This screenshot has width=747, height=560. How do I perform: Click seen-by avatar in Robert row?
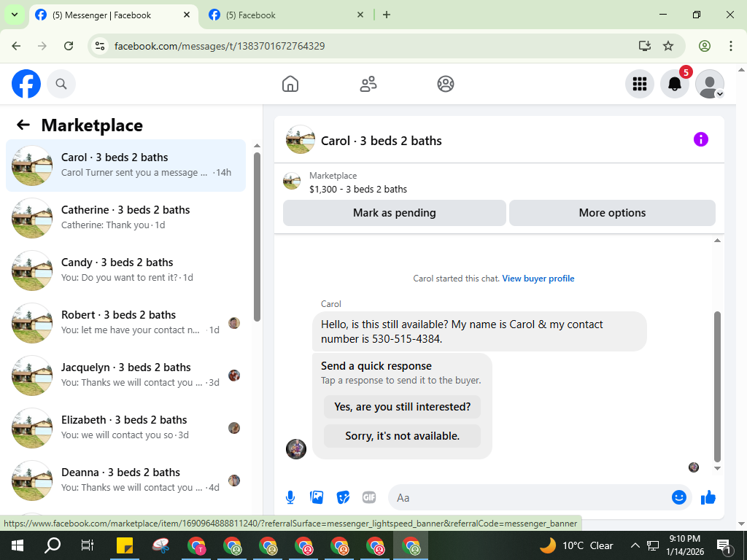point(234,323)
